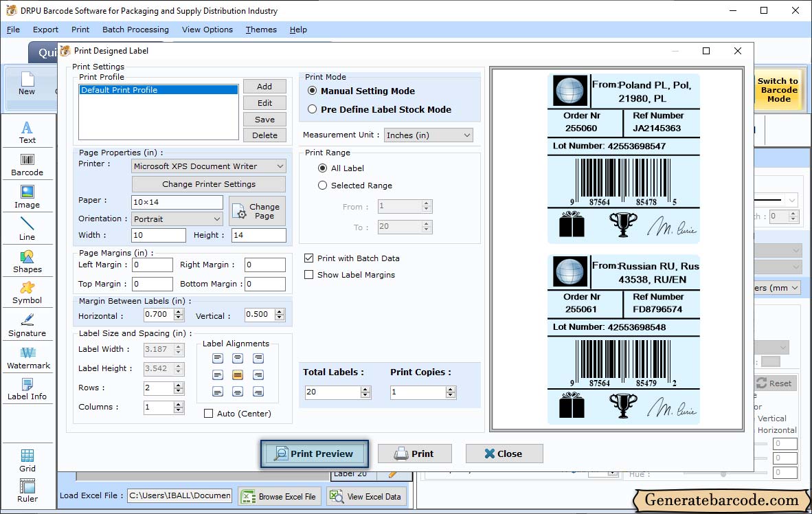This screenshot has width=812, height=514.
Task: Open the Measurement Unit dropdown
Action: pyautogui.click(x=428, y=135)
